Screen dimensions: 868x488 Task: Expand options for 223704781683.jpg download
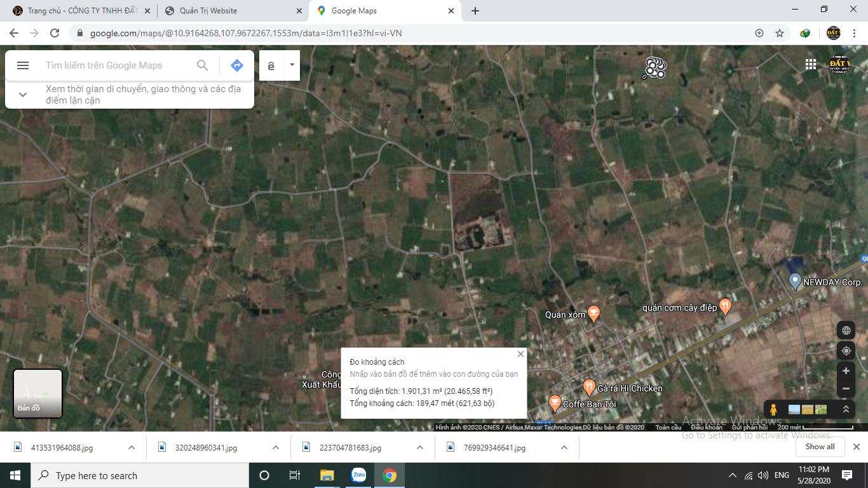(420, 447)
